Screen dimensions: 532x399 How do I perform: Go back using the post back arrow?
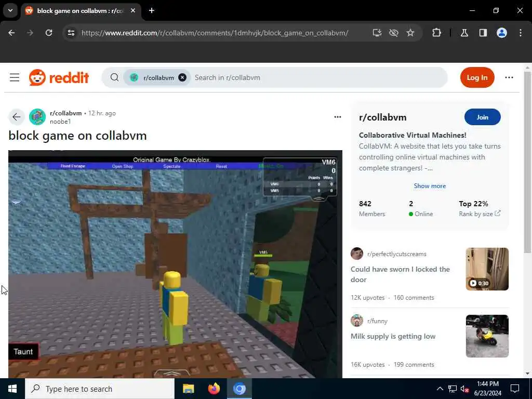[x=16, y=117]
